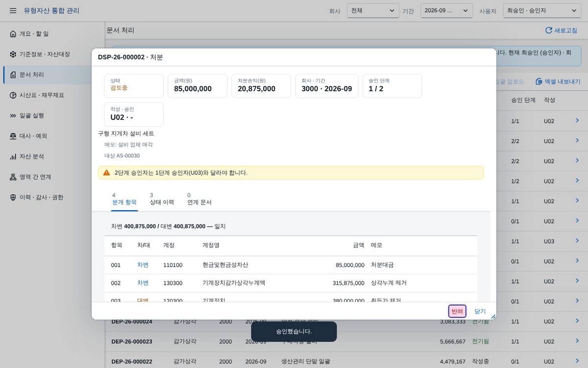Click the 유형자산 통합 관리 title
Viewport: 588px width, 368px height.
pos(51,11)
